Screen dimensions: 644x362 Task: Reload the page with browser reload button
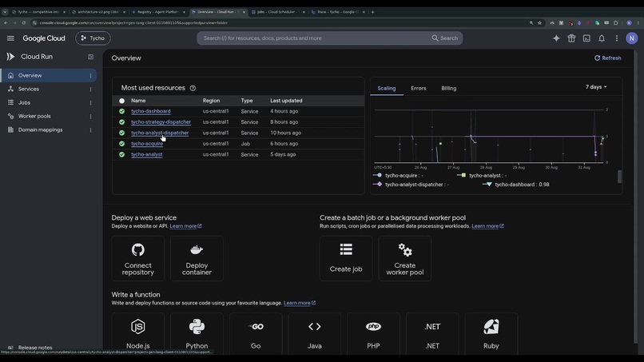(24, 23)
